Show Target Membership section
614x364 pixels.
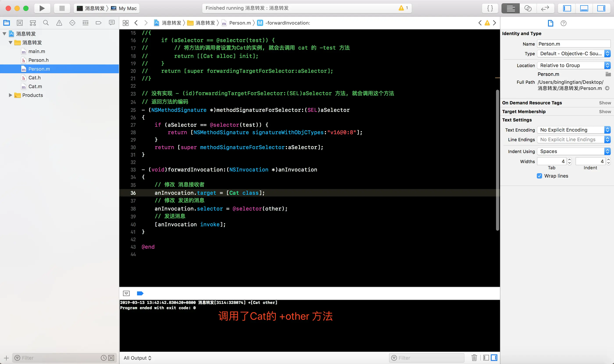[x=605, y=112]
